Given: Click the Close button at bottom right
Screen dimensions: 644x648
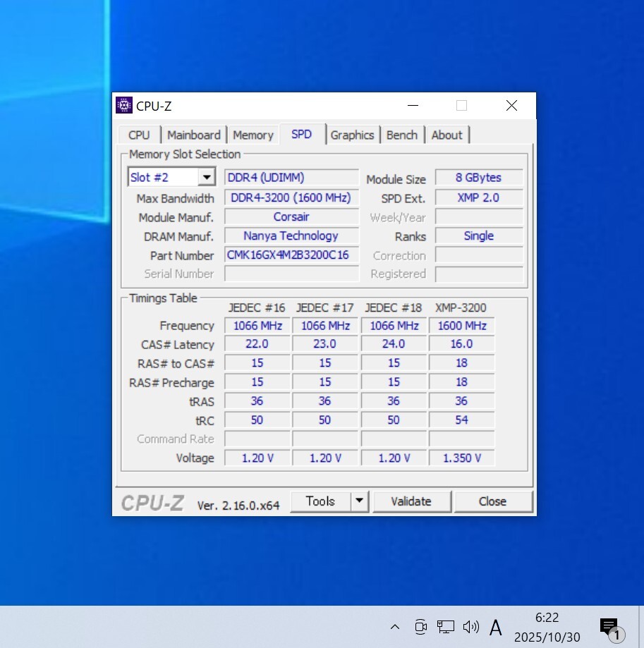Looking at the screenshot, I should point(492,501).
